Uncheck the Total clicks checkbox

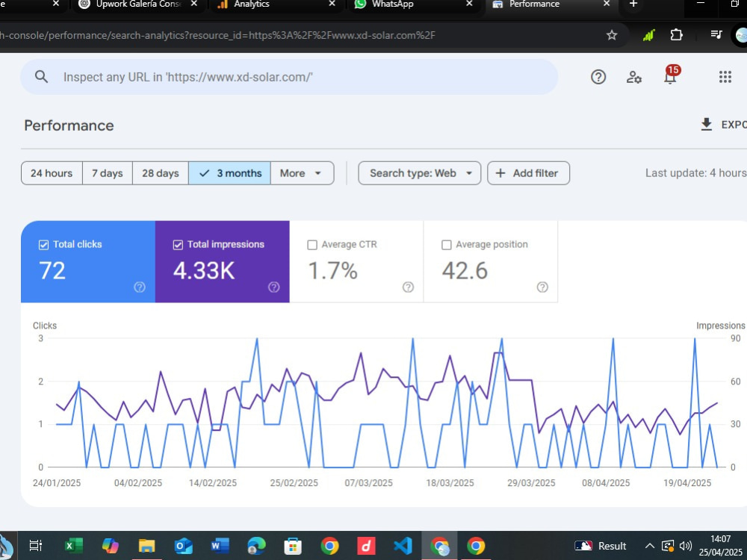coord(43,245)
